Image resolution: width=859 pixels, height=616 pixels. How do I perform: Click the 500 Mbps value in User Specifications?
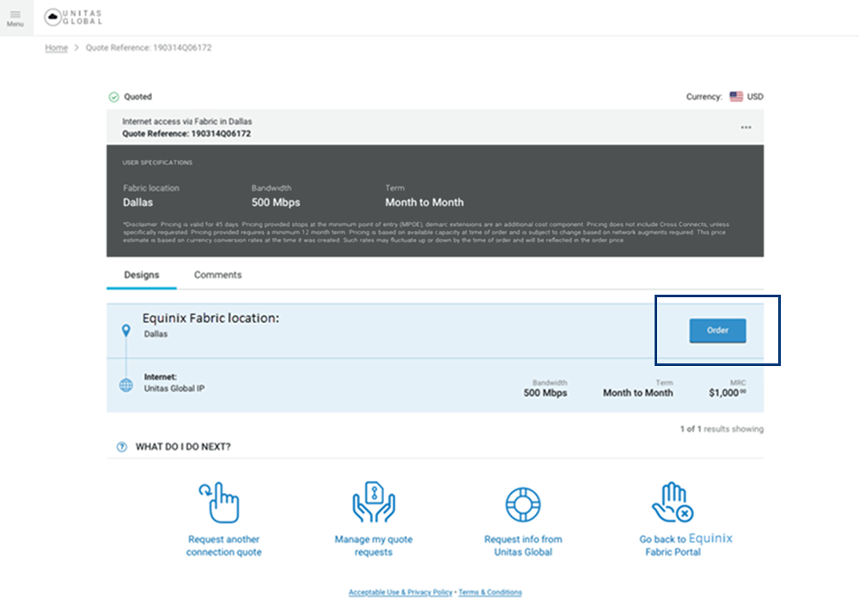pyautogui.click(x=276, y=202)
